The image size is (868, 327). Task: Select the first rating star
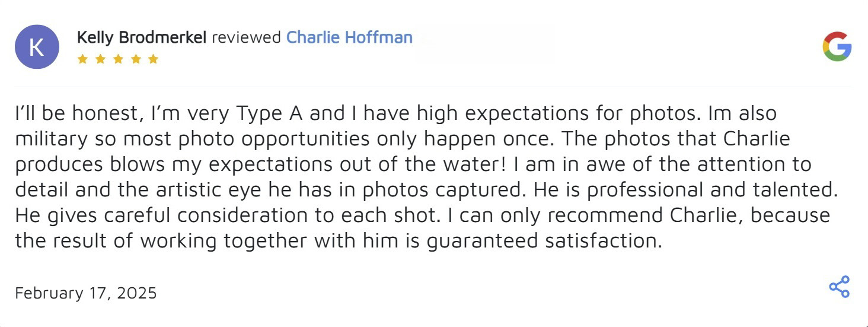[82, 59]
